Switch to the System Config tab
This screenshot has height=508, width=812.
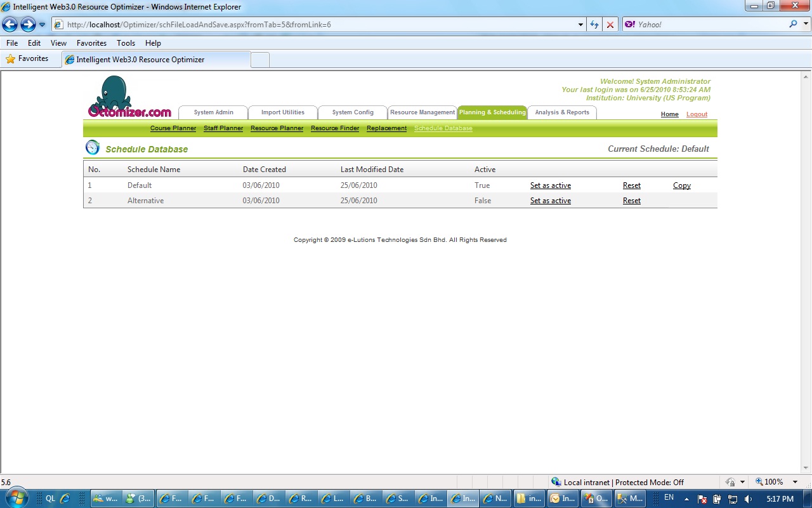353,112
